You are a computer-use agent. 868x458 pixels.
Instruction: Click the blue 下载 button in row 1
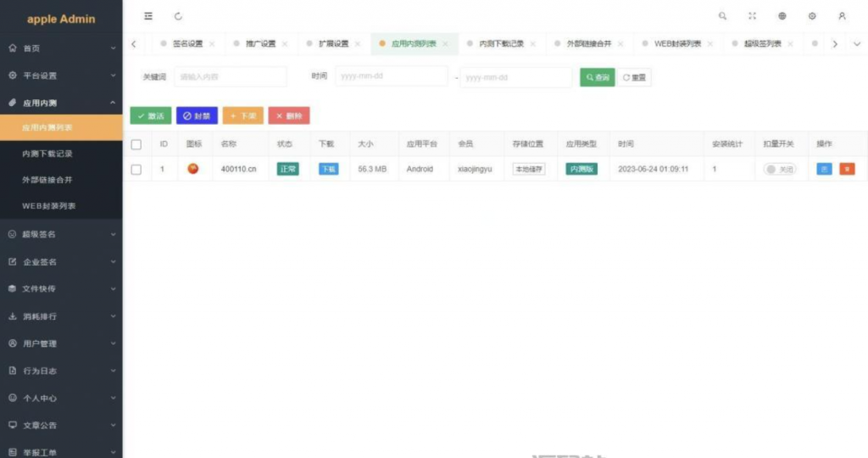[x=328, y=169]
